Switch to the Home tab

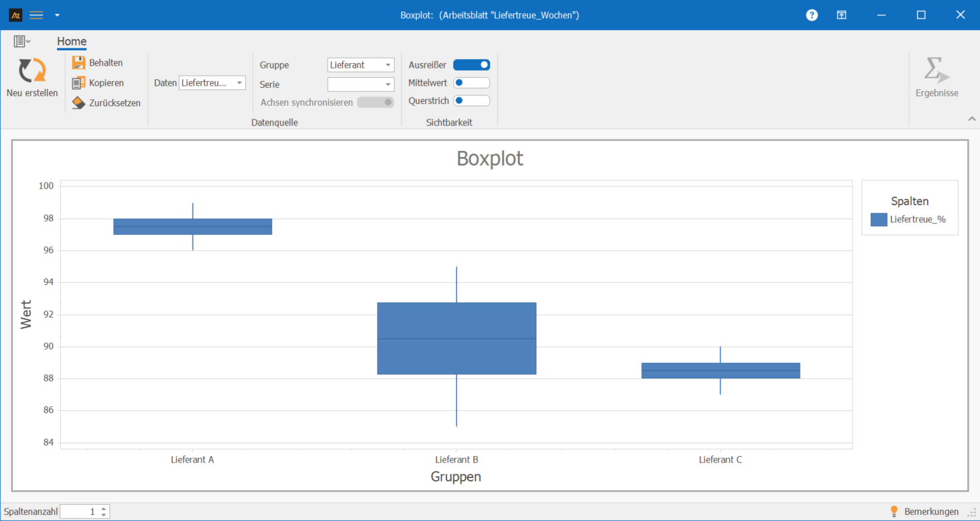click(x=72, y=42)
